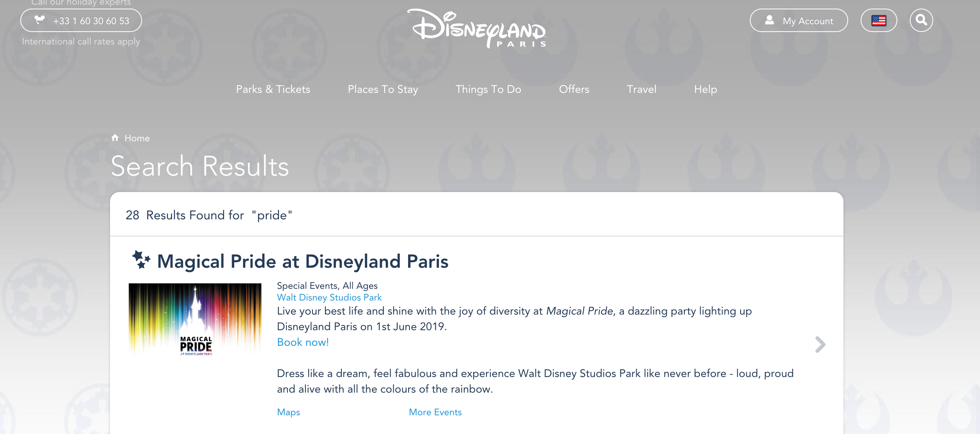Viewport: 980px width, 434px height.
Task: Open the Offers menu
Action: tap(574, 89)
